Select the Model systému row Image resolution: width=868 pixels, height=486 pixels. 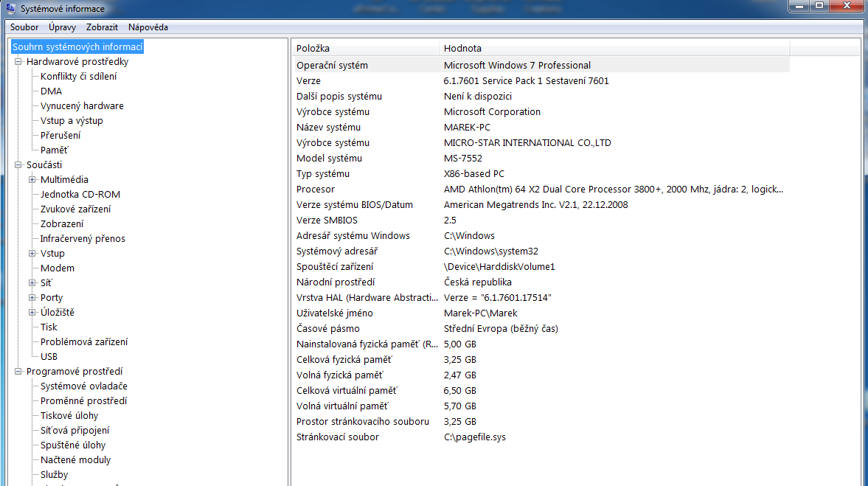pos(541,159)
